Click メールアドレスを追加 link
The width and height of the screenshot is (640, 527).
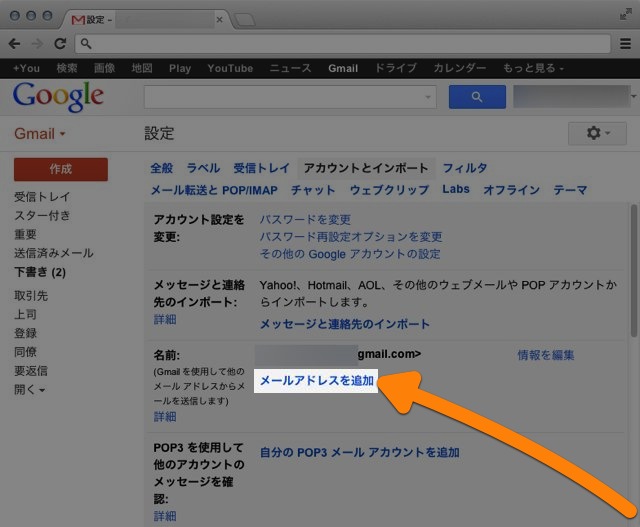pos(317,381)
